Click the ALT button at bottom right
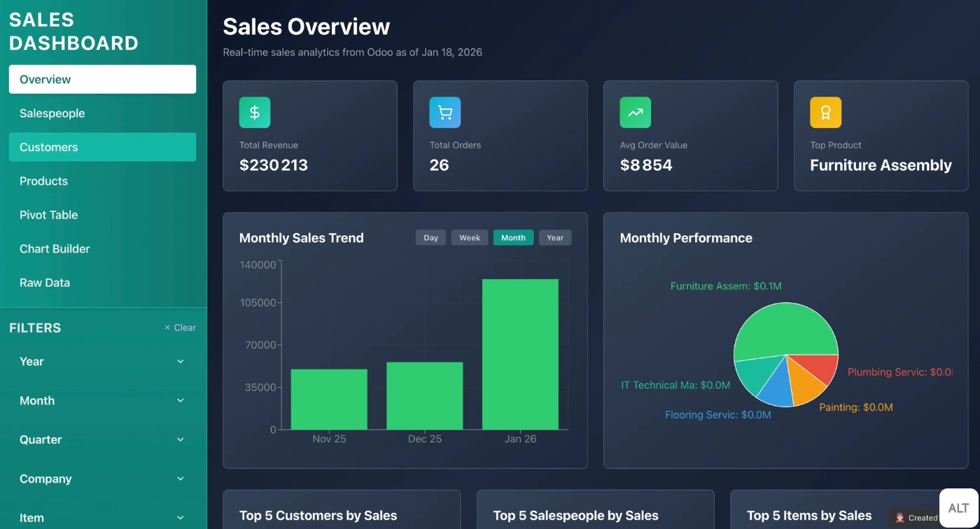 coord(957,507)
